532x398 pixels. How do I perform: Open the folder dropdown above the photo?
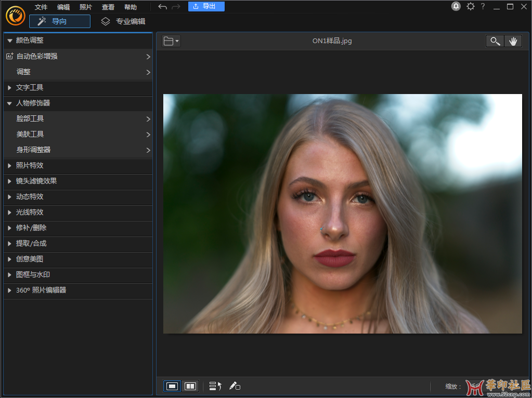pos(171,42)
